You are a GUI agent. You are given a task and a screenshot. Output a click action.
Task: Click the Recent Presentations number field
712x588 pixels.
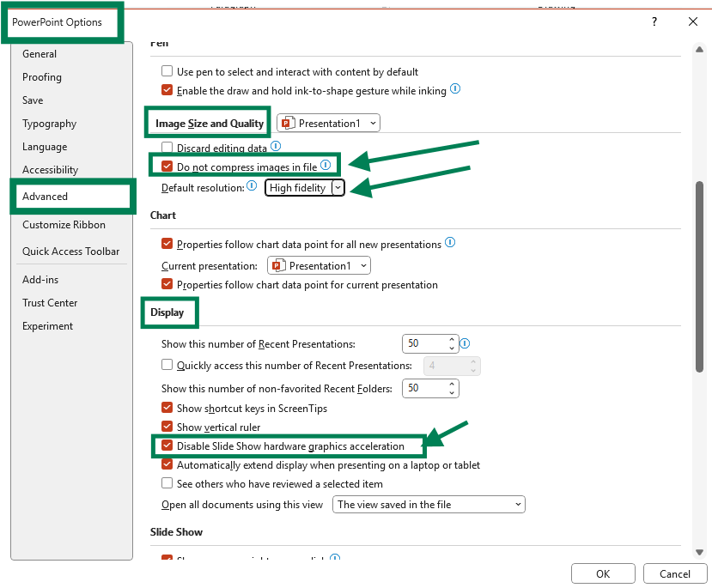pyautogui.click(x=425, y=343)
